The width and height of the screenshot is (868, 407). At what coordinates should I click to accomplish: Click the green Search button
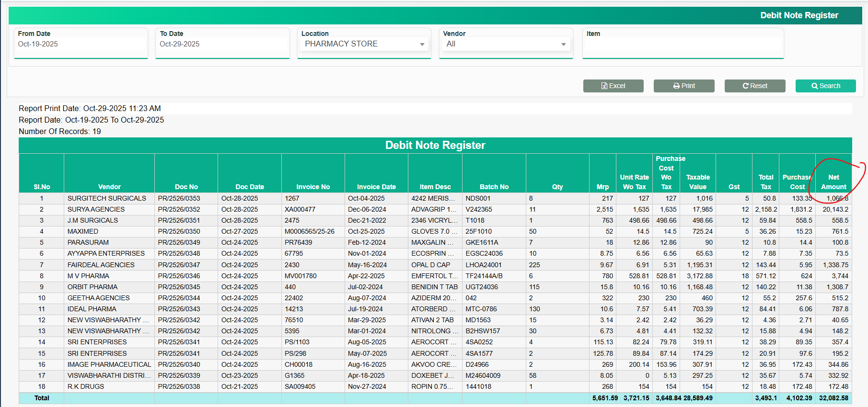point(825,86)
